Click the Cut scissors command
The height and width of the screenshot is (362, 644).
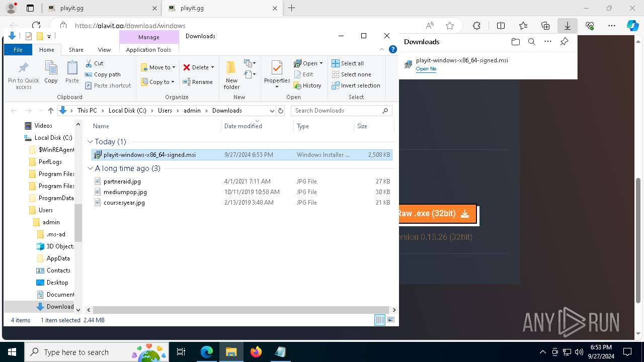point(94,63)
